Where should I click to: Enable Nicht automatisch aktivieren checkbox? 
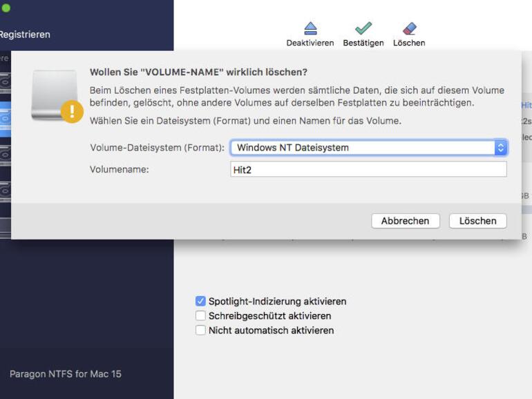(x=200, y=330)
